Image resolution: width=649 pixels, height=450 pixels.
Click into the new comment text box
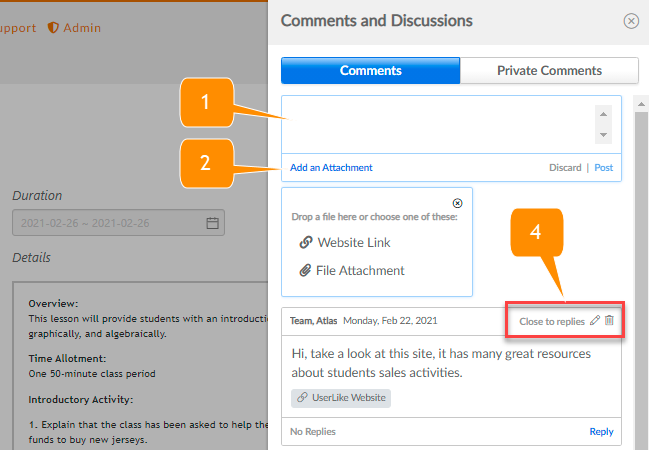point(440,124)
